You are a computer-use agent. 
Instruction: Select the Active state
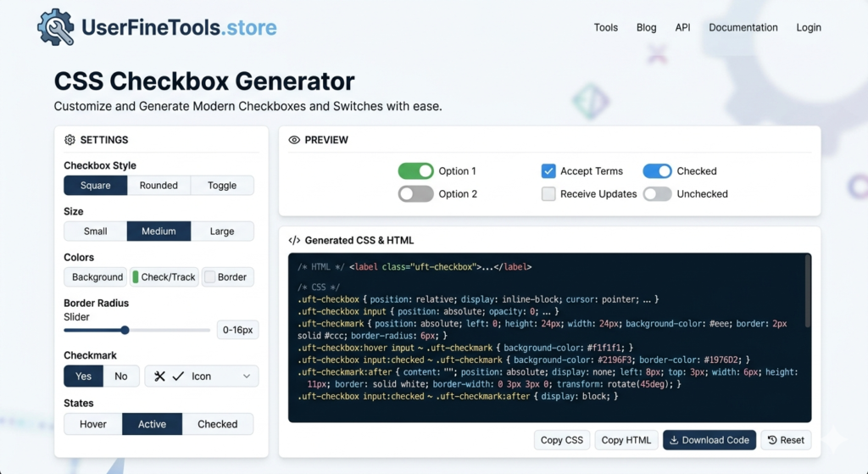click(153, 424)
